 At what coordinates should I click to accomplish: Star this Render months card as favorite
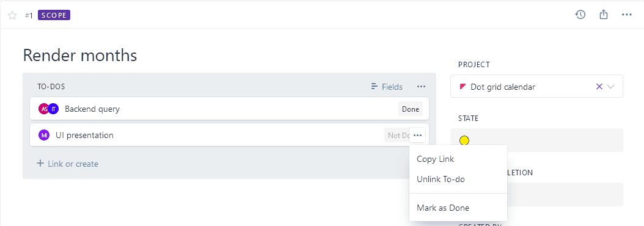point(12,16)
